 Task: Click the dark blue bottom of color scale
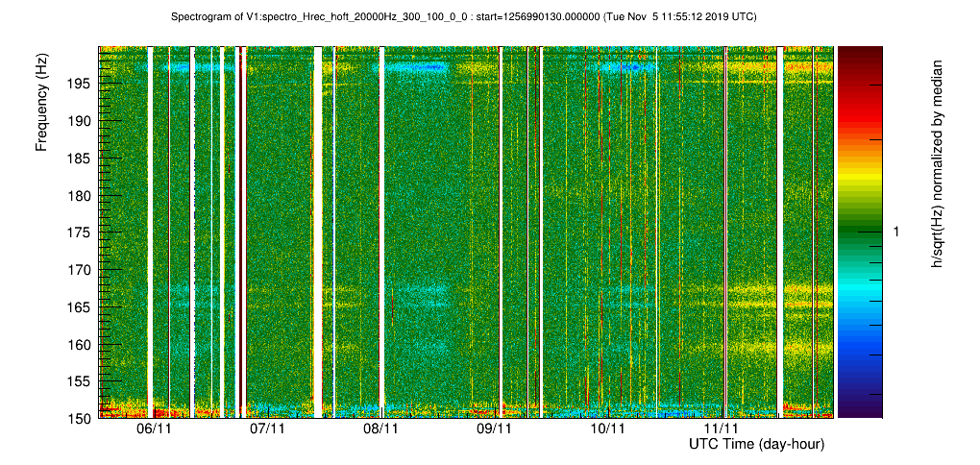860,409
